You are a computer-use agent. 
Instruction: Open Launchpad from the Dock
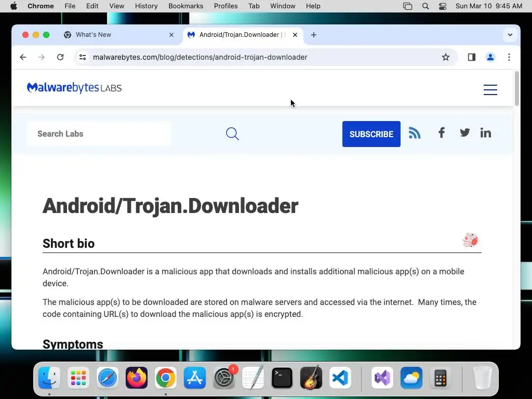tap(78, 378)
